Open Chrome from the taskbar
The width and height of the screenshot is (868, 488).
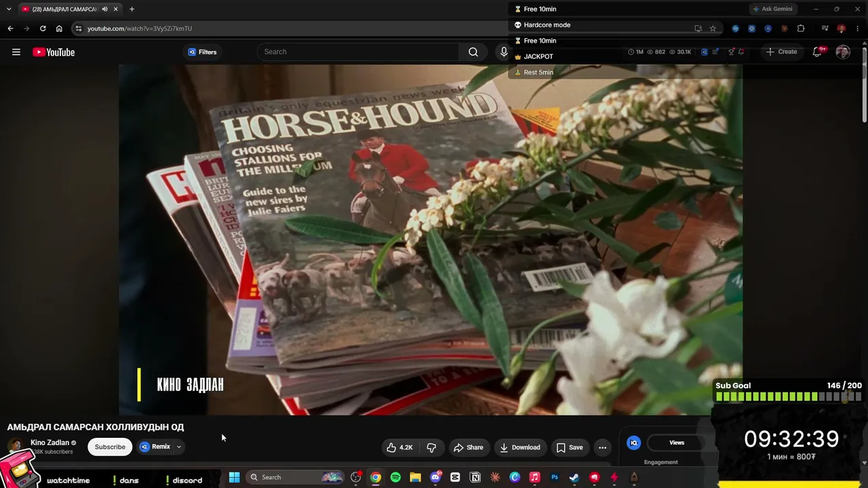(376, 477)
